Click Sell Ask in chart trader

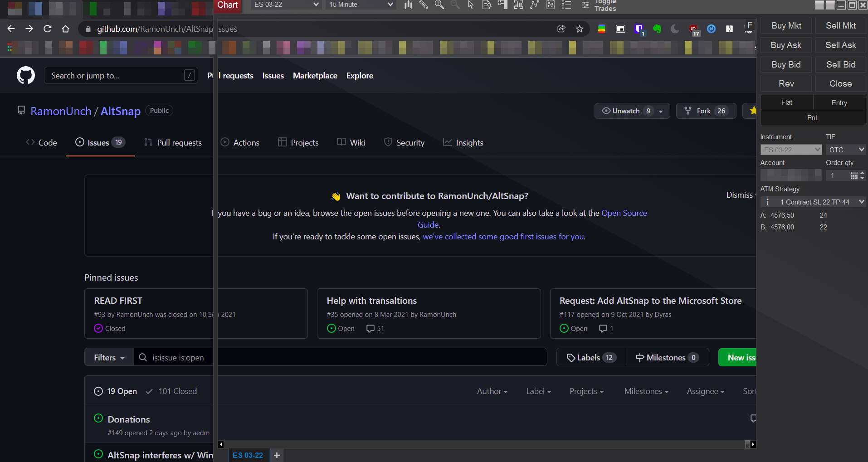840,45
